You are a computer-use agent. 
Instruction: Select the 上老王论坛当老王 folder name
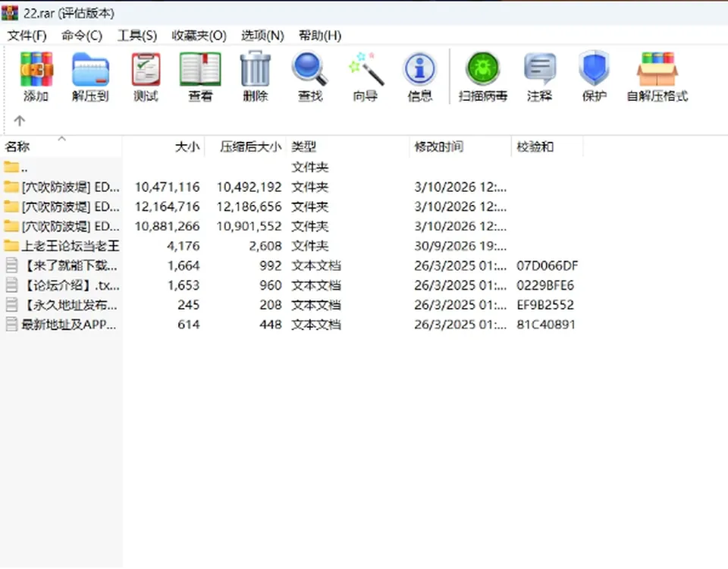(71, 246)
